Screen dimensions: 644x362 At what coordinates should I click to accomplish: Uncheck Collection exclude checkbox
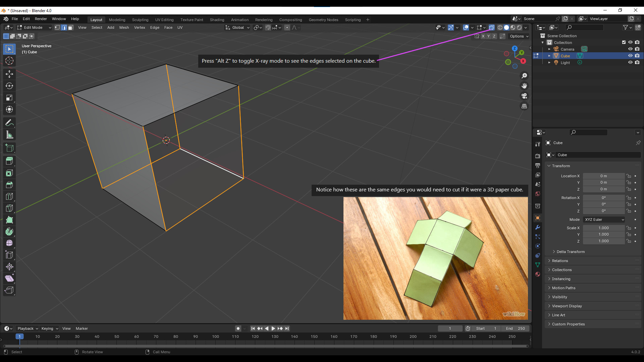[624, 42]
